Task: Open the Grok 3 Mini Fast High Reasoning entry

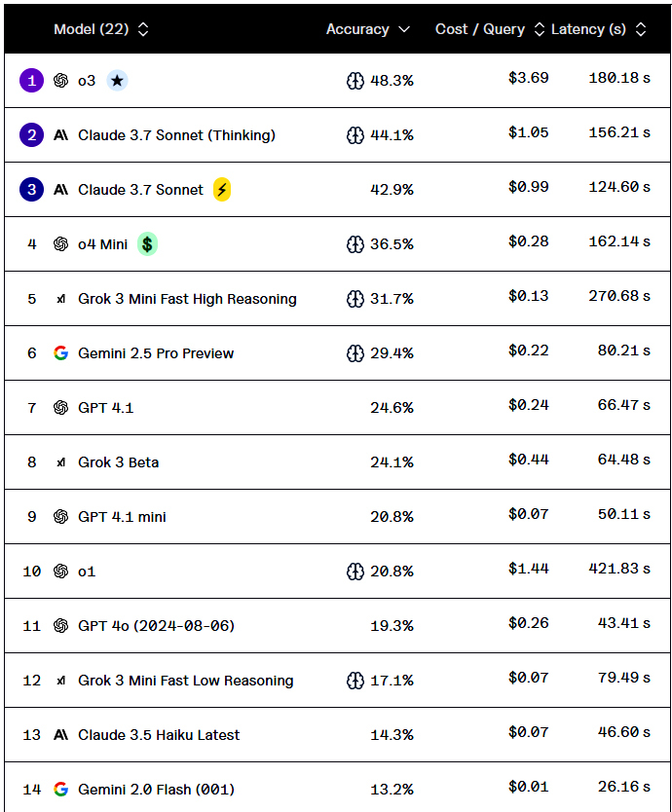Action: pos(187,299)
